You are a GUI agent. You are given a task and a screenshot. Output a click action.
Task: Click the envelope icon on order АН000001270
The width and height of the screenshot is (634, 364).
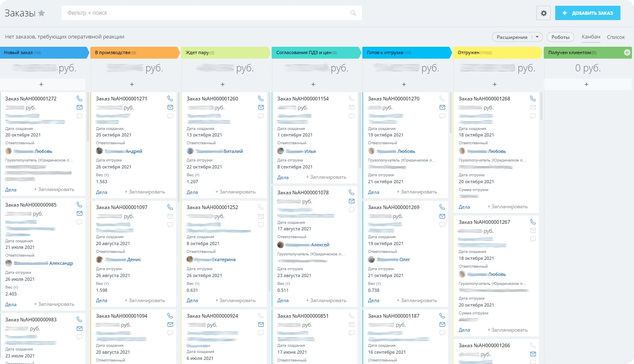coord(442,107)
